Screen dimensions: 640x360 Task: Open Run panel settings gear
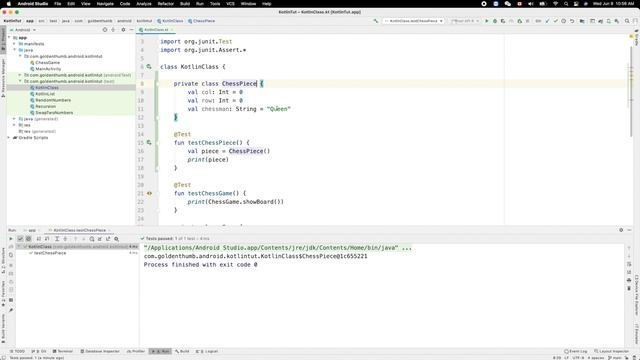coord(621,230)
